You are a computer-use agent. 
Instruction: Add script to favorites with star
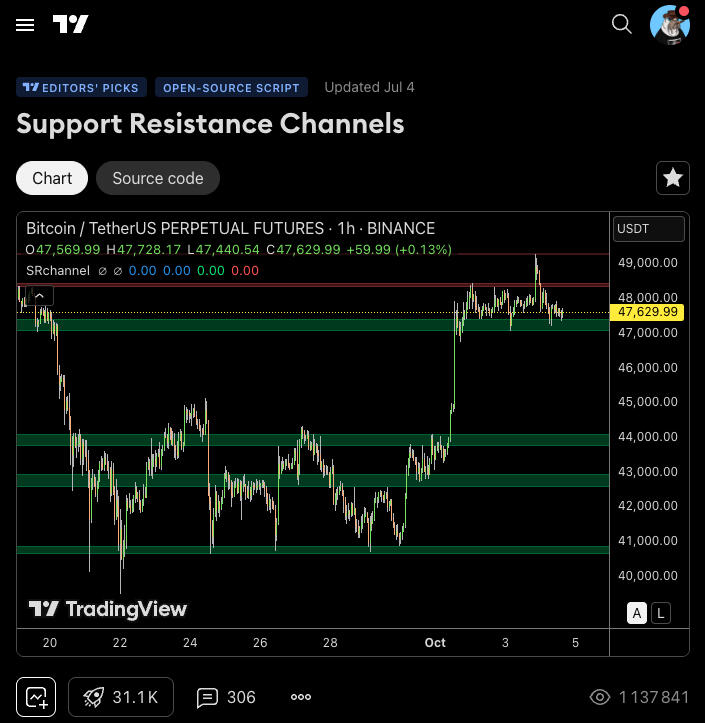click(x=673, y=178)
